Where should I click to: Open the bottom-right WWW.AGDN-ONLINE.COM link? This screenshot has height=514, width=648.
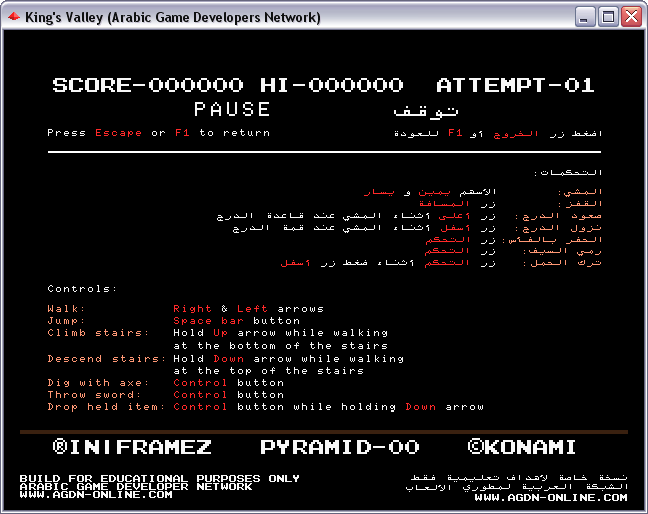(x=551, y=497)
